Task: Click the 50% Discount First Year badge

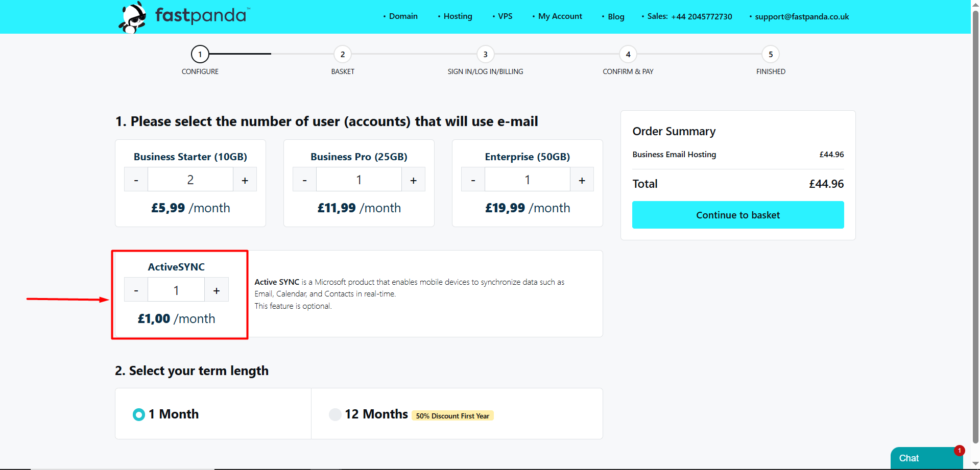Action: (x=452, y=416)
